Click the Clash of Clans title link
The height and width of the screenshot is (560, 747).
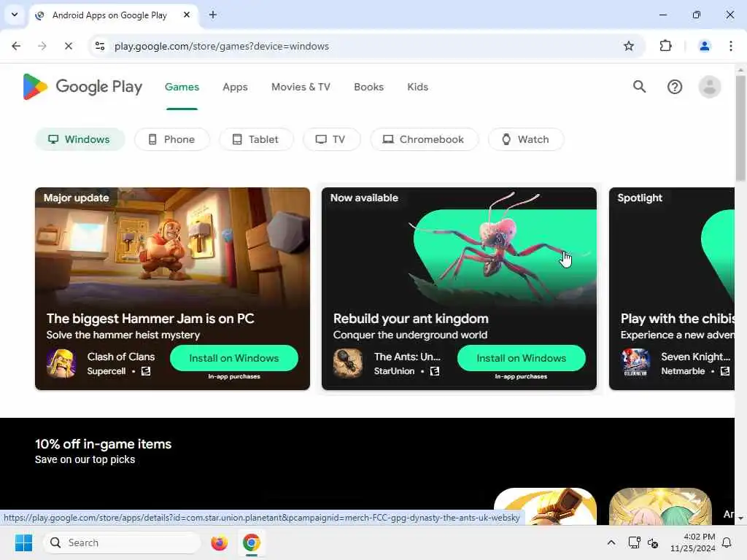(x=121, y=357)
